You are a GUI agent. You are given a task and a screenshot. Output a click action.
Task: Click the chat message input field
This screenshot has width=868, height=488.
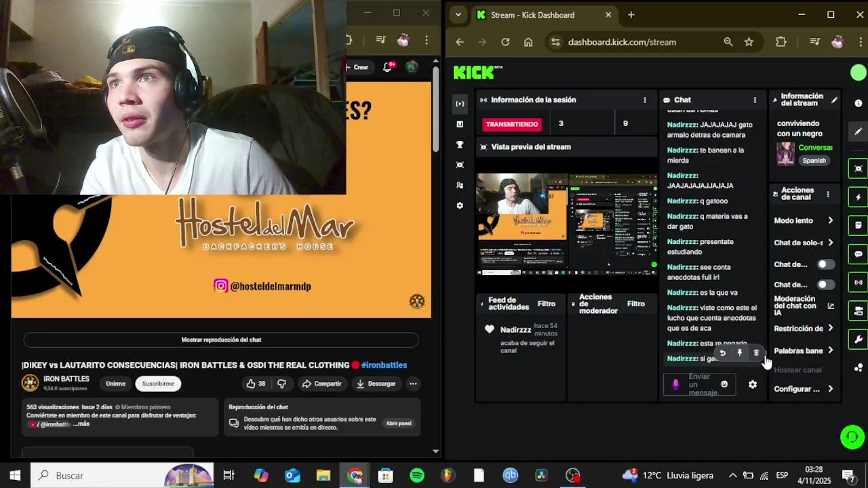click(699, 384)
